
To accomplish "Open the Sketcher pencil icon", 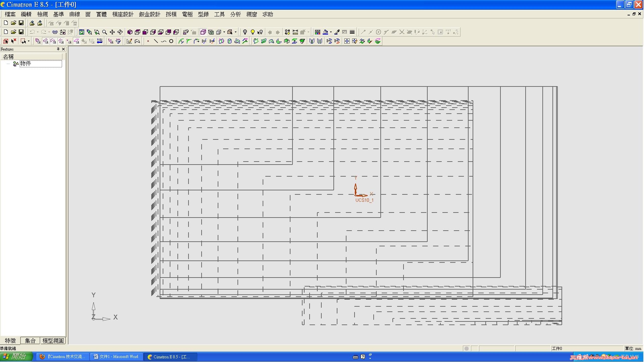I will point(129,41).
